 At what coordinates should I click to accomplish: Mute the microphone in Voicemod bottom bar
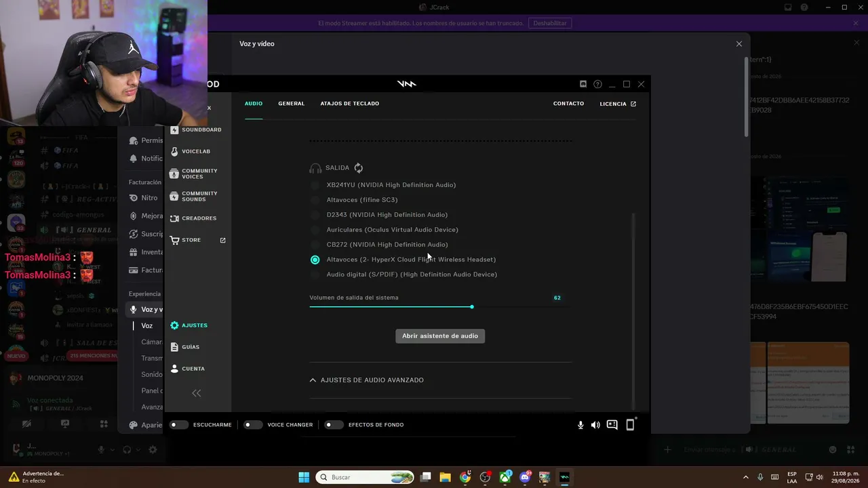580,425
